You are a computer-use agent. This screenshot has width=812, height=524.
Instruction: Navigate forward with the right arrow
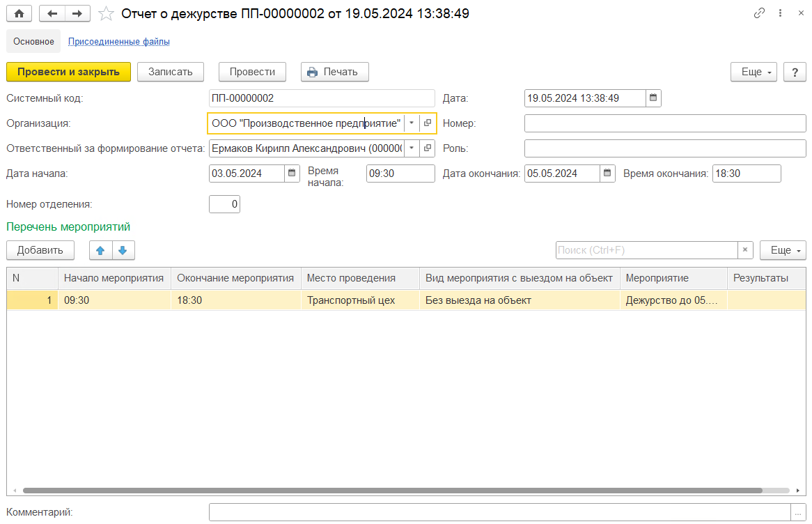click(77, 13)
